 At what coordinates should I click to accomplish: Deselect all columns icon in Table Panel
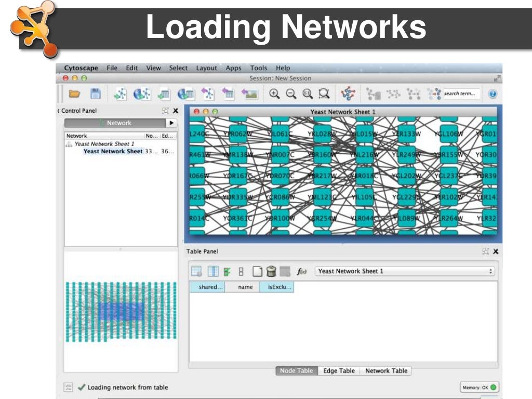(x=241, y=271)
